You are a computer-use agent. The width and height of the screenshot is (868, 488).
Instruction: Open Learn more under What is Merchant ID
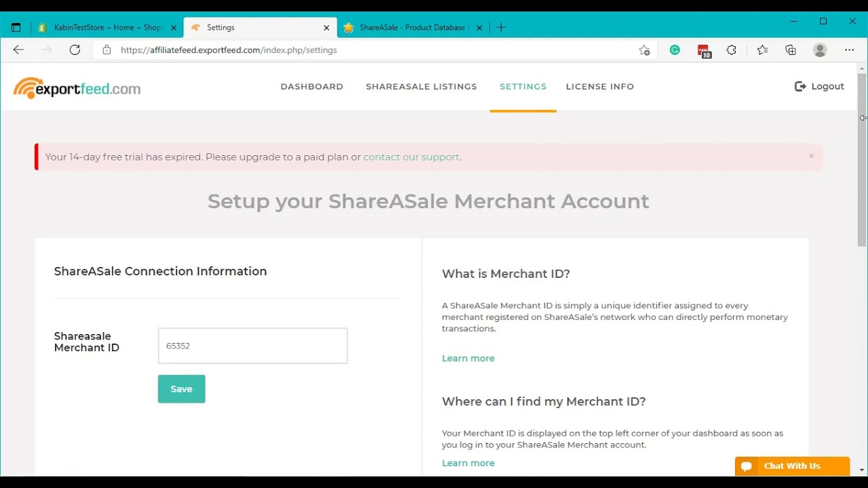[x=469, y=359]
